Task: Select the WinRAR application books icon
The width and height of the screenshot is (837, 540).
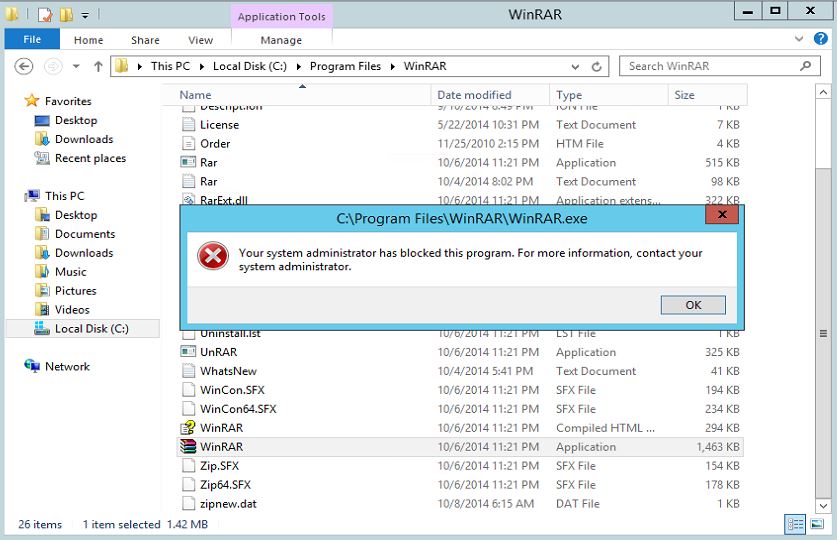Action: click(188, 447)
